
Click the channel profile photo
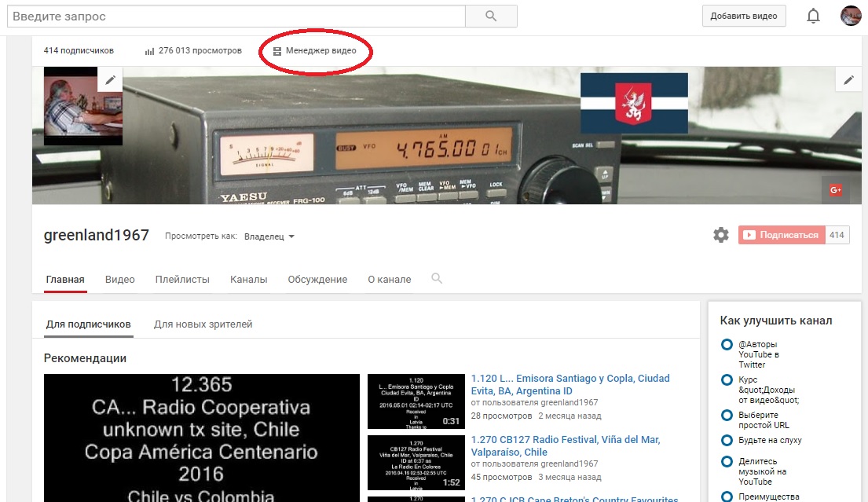coord(83,106)
